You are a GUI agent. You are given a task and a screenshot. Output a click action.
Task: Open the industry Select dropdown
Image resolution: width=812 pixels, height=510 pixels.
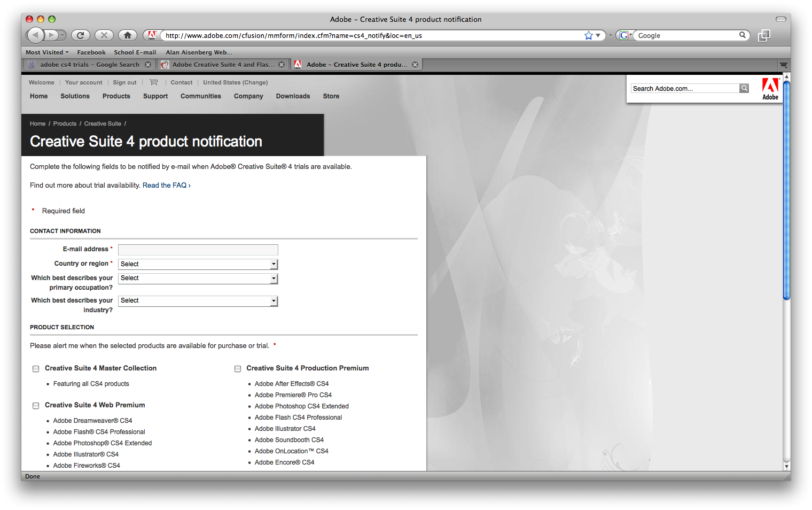point(198,301)
